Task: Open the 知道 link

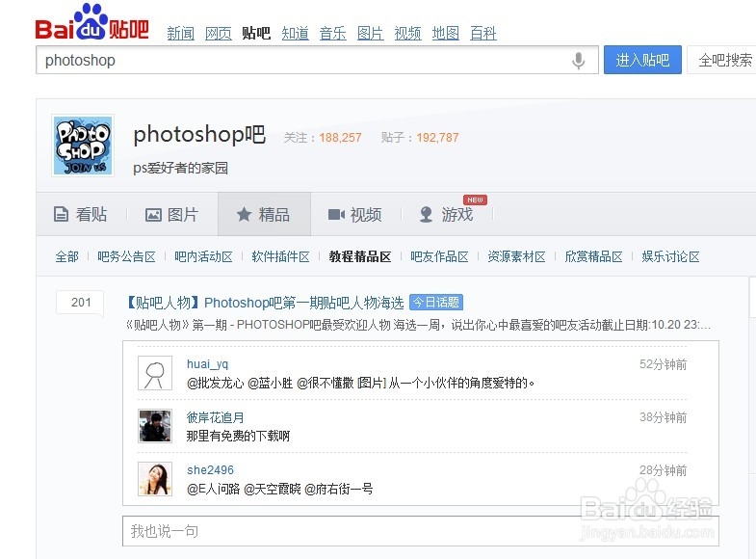Action: pyautogui.click(x=295, y=34)
